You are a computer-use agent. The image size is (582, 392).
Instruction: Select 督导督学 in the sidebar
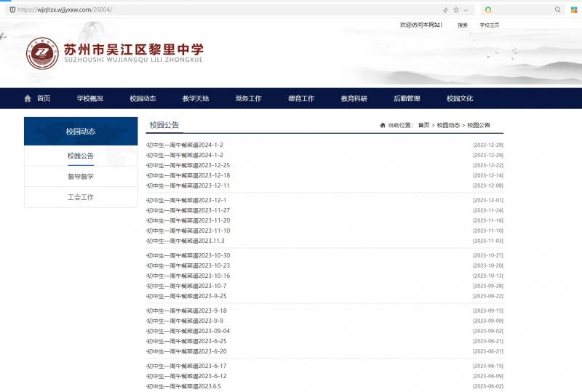[x=81, y=177]
